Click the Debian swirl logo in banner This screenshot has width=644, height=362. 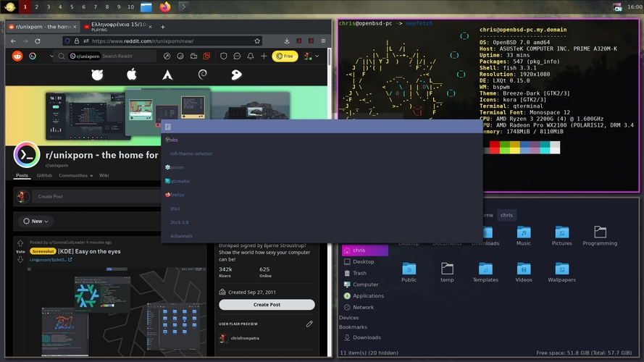point(203,75)
